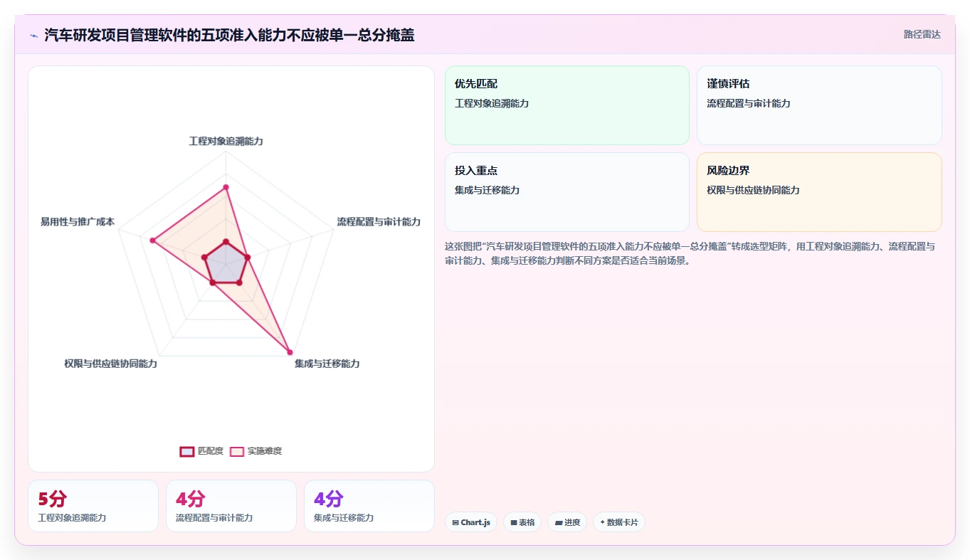The height and width of the screenshot is (560, 970).
Task: Click the 4分 集成与迁移能力 score card
Action: 369,506
